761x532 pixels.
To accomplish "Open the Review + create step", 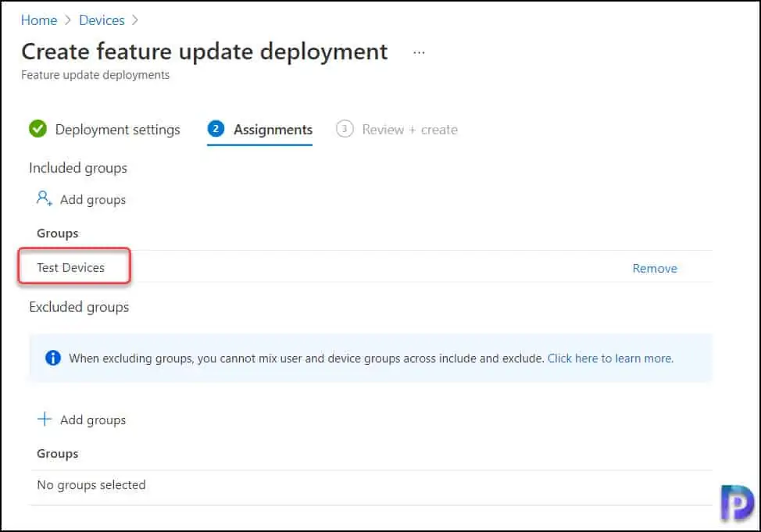I will click(x=409, y=130).
